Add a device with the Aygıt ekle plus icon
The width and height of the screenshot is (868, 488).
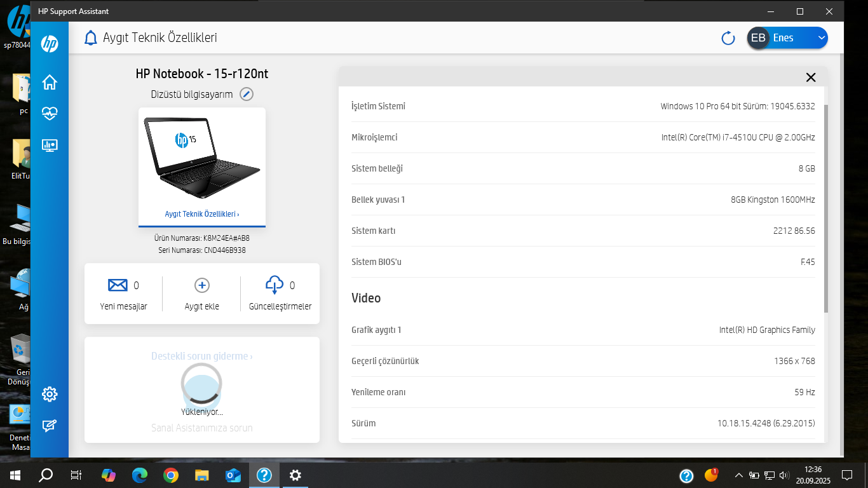[201, 285]
